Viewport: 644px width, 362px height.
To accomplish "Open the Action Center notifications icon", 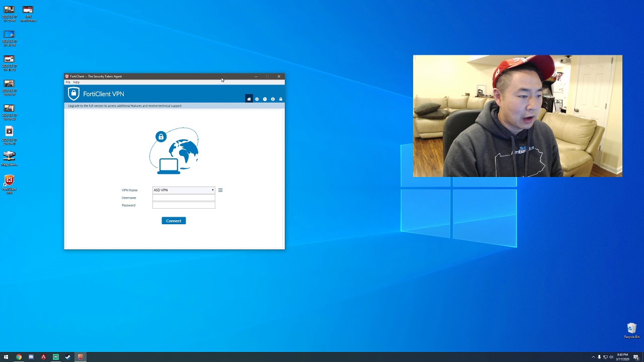I will tap(636, 357).
